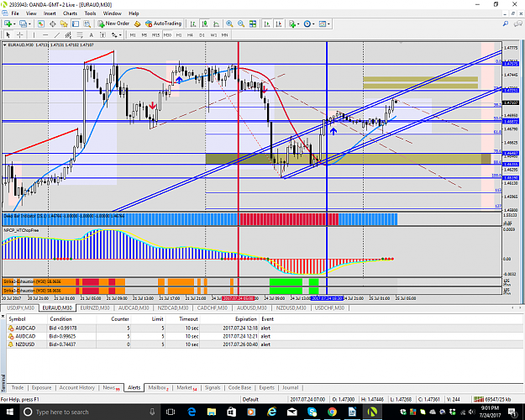Open the Account History terminal tab

point(77,387)
